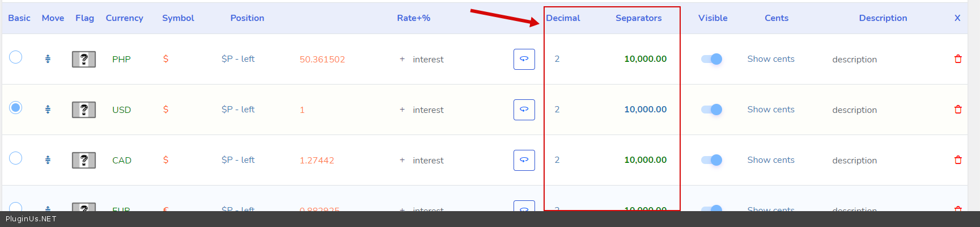Click the PHP rate field 50.361502
Viewport: 980px width, 227px height.
coord(322,60)
